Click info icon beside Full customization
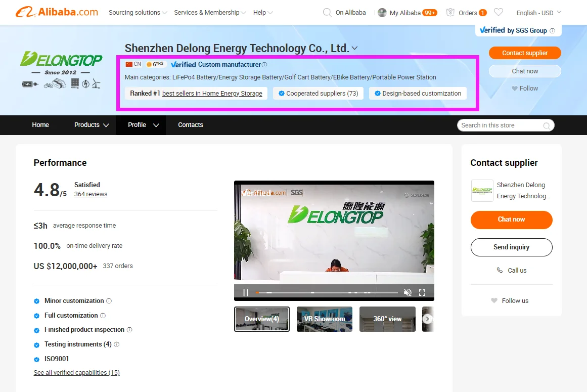This screenshot has width=587, height=392. pyautogui.click(x=103, y=316)
